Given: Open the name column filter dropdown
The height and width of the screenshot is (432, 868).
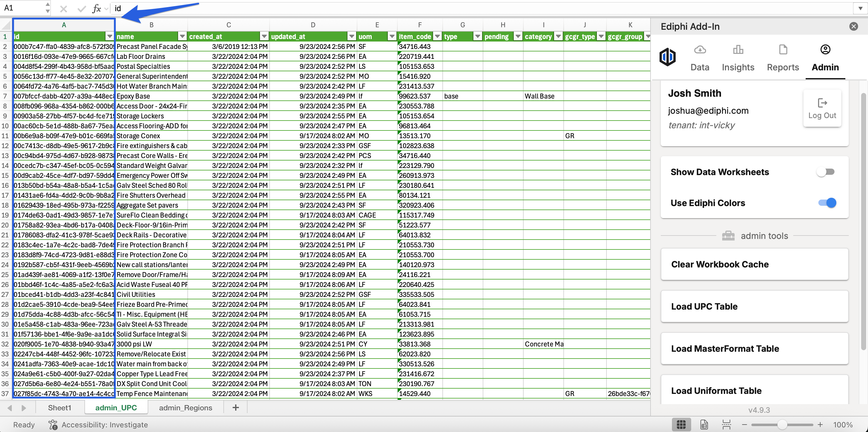Looking at the screenshot, I should pyautogui.click(x=182, y=36).
